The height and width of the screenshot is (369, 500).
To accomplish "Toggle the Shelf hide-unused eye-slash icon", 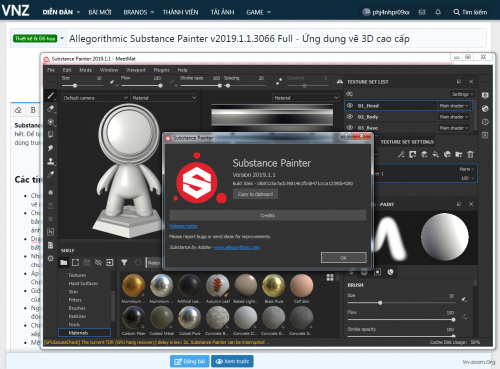I will [98, 263].
